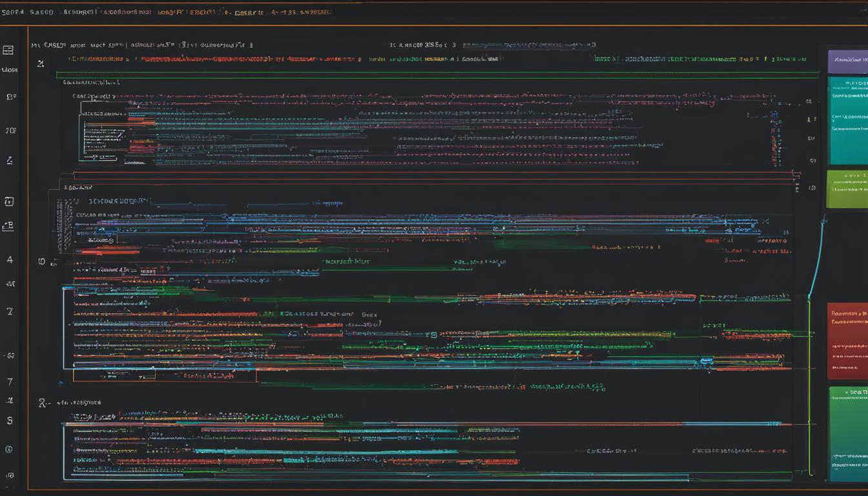Click the export box icon in left sidebar
The image size is (868, 496).
tap(8, 226)
